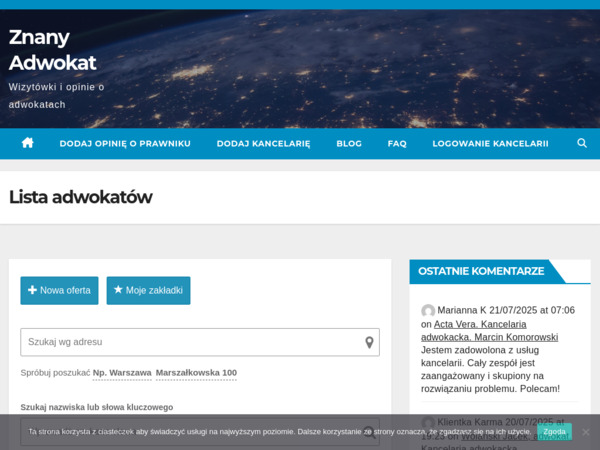Open Logowanie kancelarii menu item
The image size is (600, 450).
(490, 143)
